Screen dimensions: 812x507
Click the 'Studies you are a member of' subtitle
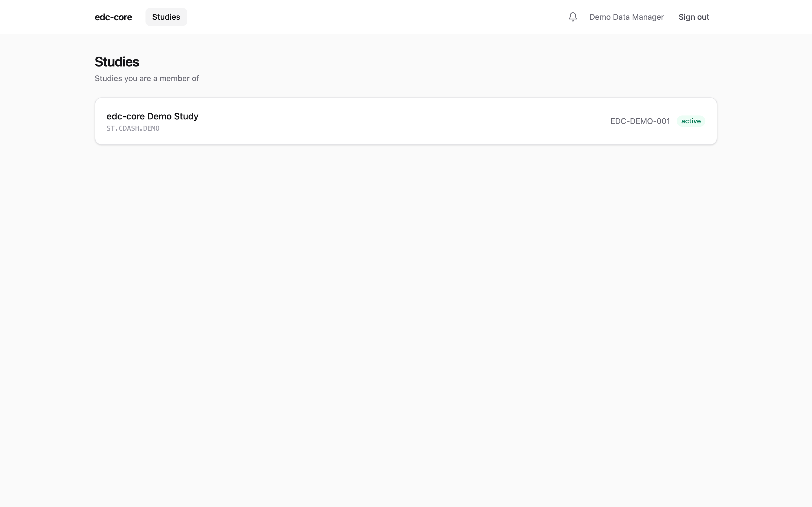click(x=147, y=79)
